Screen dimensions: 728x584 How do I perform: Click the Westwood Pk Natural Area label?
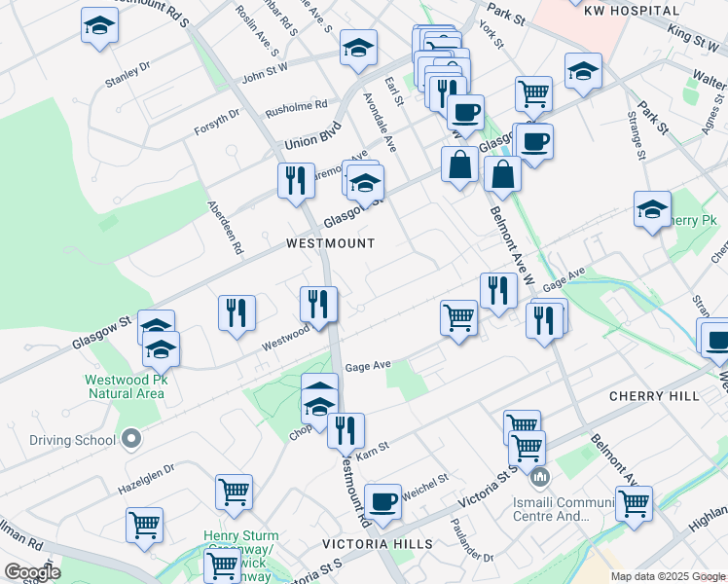point(127,386)
